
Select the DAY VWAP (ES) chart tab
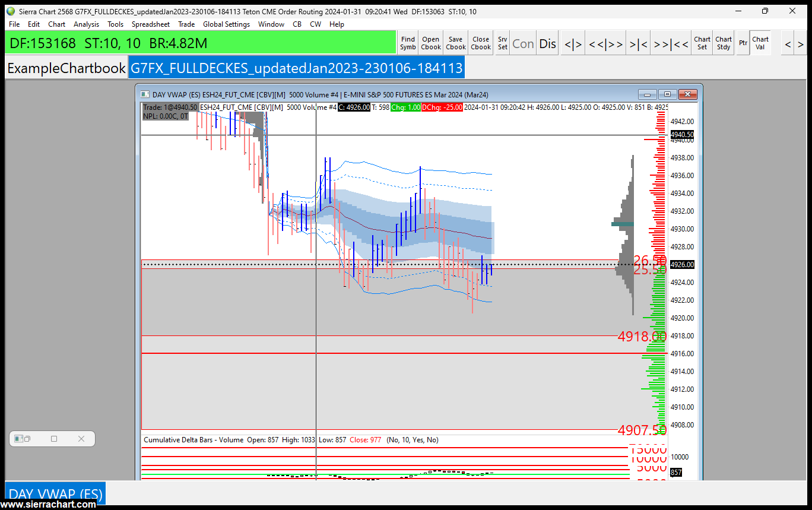[x=55, y=494]
